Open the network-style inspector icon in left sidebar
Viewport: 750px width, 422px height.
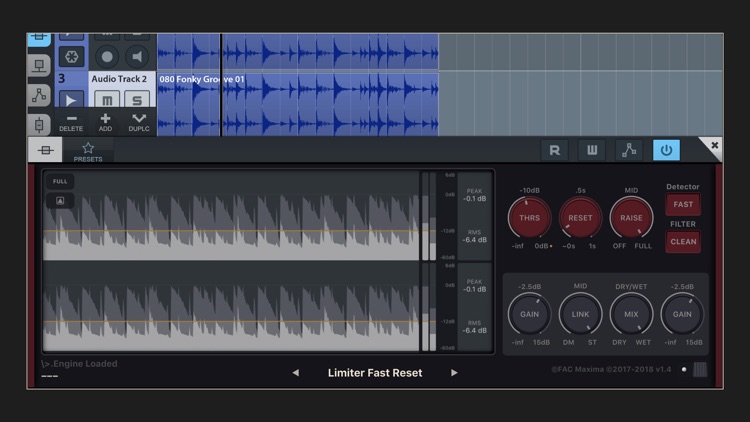(39, 65)
